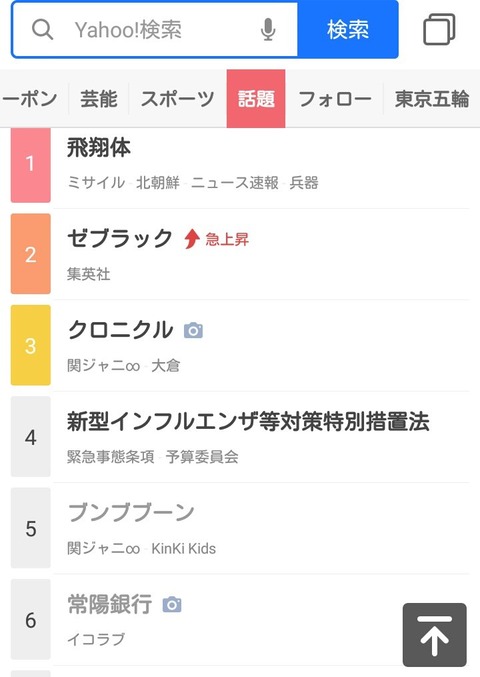480x677 pixels.
Task: Open the browser tabs overview icon
Action: (439, 29)
